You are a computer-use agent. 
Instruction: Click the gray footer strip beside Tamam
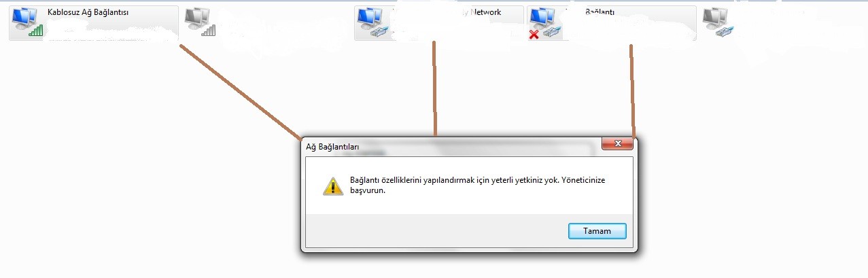[436, 231]
